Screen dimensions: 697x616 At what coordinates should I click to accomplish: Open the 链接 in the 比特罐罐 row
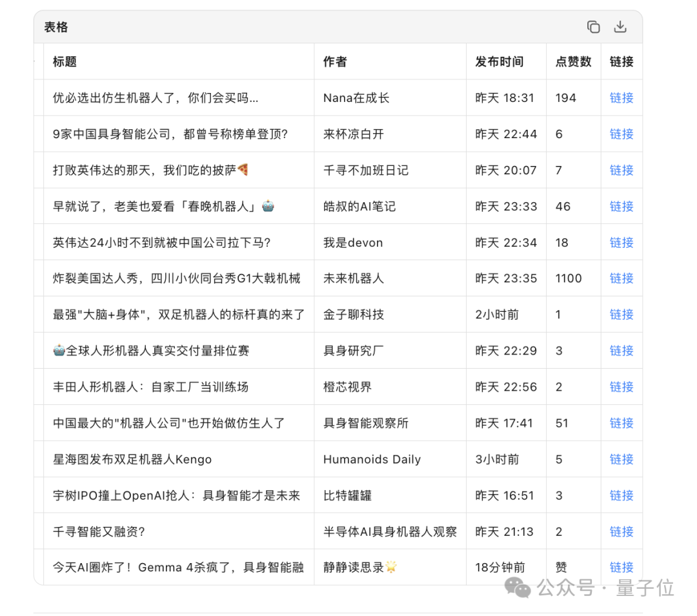pos(621,495)
